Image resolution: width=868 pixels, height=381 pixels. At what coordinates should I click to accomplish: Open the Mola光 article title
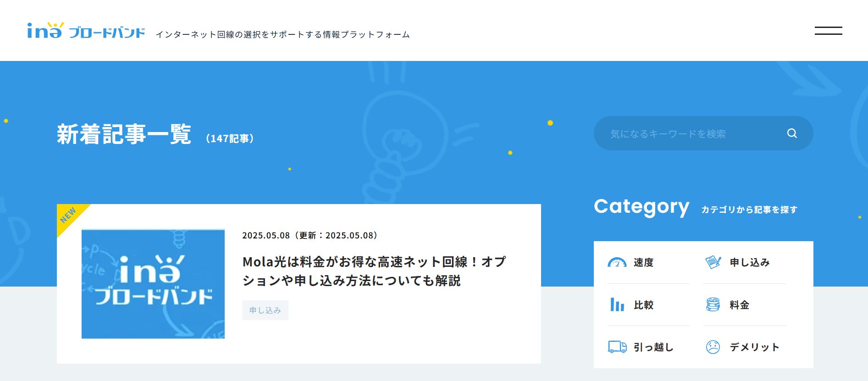click(374, 271)
